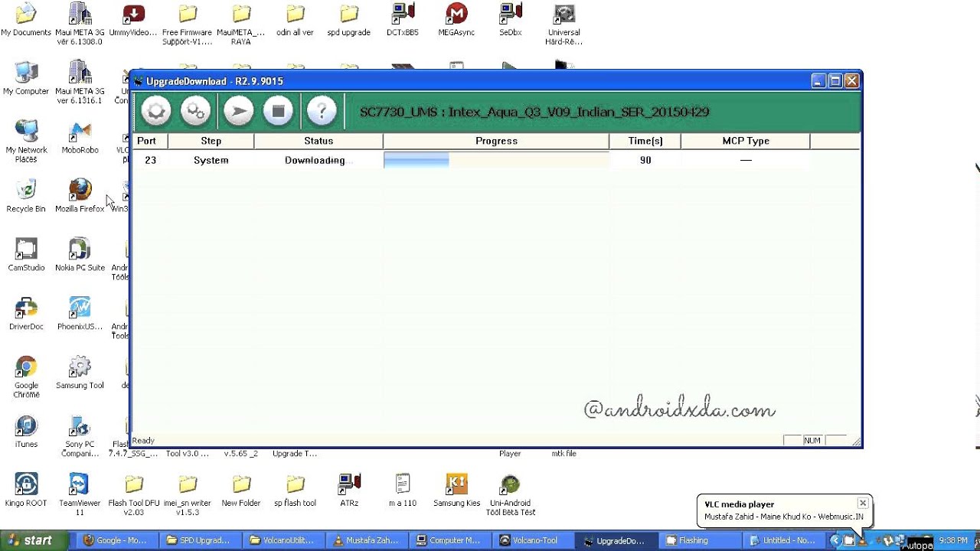Screen dimensions: 980x551
Task: Select the Universal Hard Reset desktop icon
Action: tap(563, 24)
